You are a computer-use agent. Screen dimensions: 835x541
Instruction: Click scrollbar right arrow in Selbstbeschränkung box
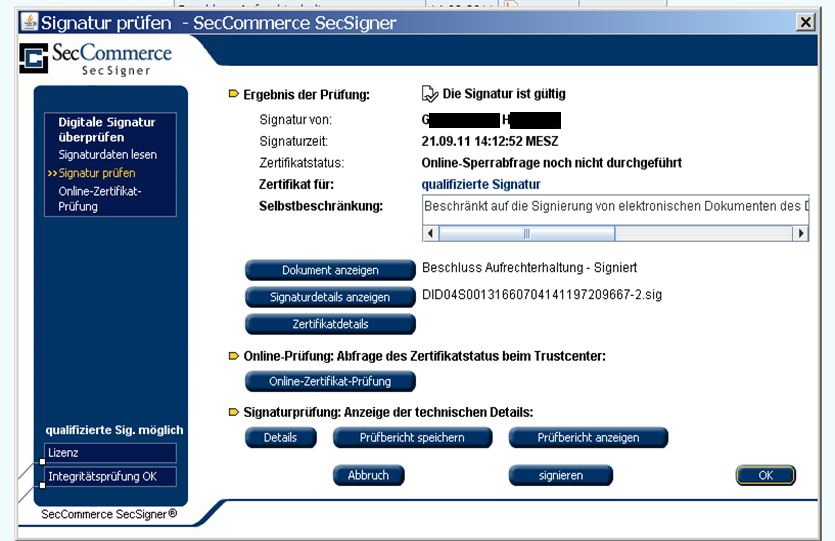800,233
